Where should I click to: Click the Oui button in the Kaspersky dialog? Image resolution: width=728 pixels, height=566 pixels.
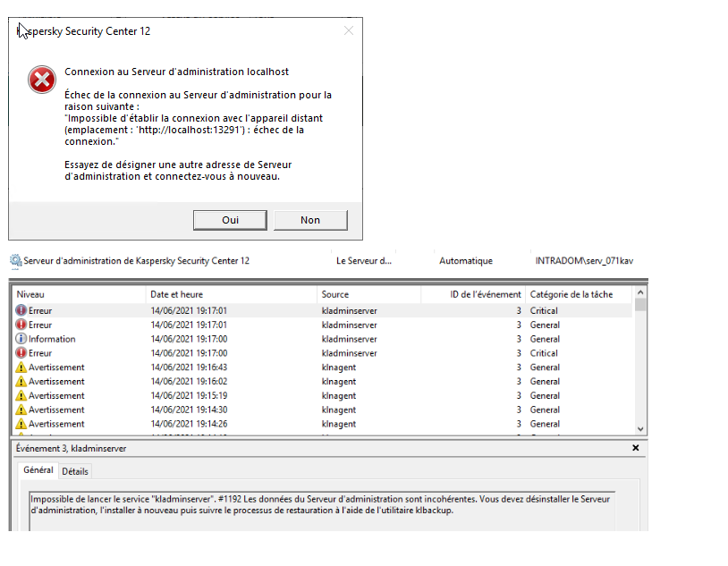point(230,220)
